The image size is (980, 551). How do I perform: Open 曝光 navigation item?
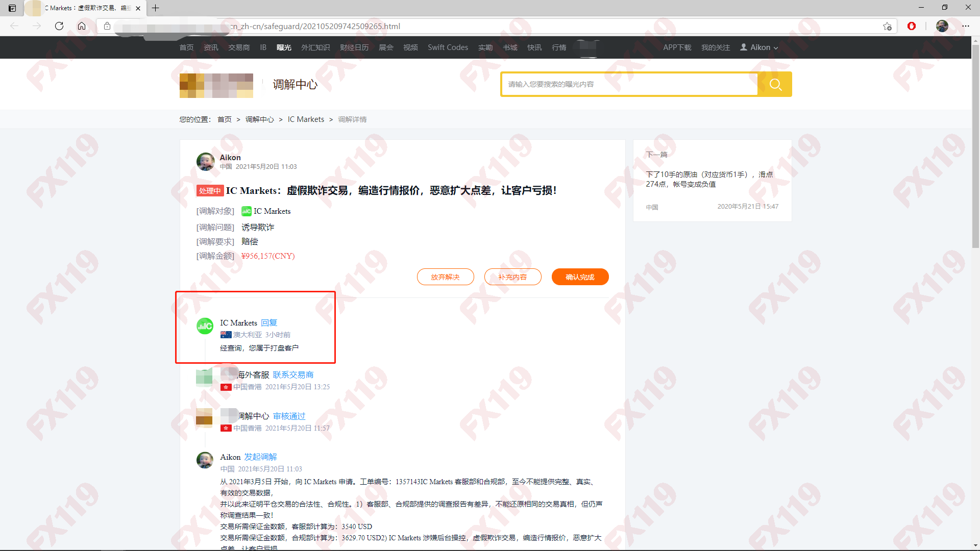[284, 47]
